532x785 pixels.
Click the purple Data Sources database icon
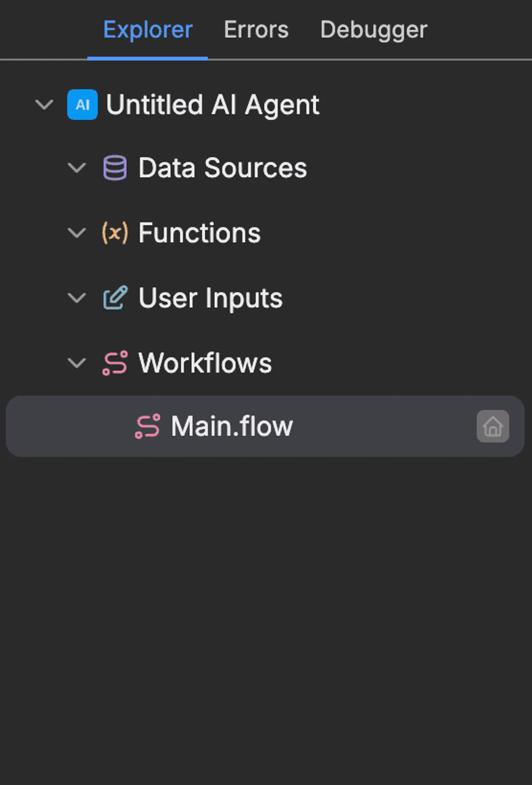(x=115, y=168)
